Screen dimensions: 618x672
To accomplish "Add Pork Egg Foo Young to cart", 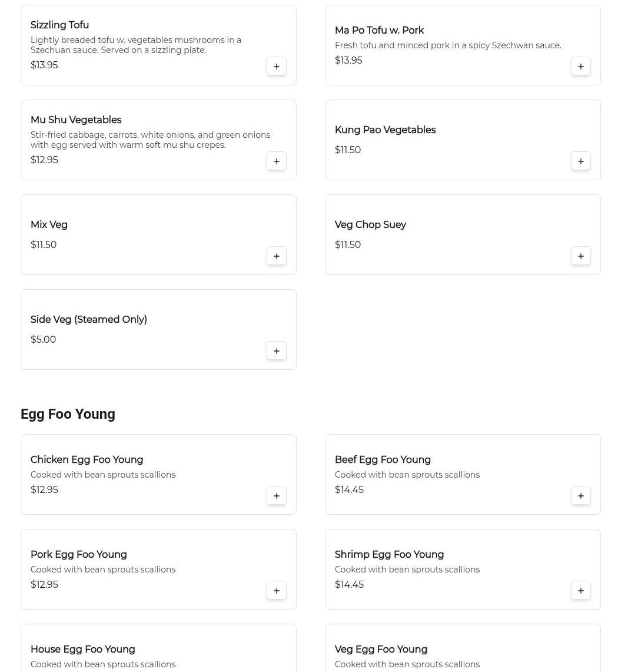I will click(277, 591).
